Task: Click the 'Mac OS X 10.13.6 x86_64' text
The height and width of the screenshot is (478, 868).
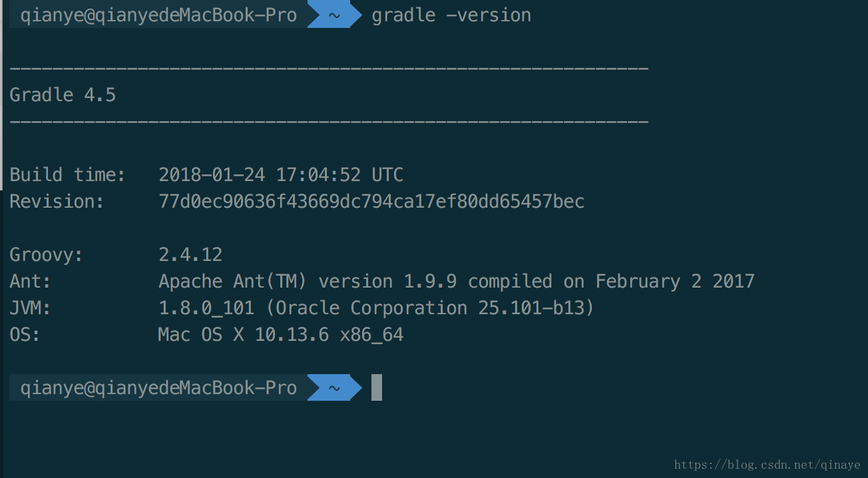Action: (x=280, y=335)
